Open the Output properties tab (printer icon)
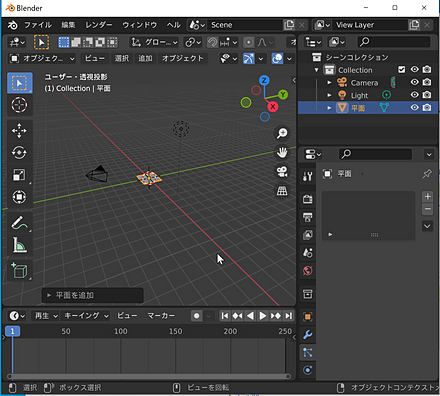This screenshot has width=440, height=396. [x=308, y=217]
